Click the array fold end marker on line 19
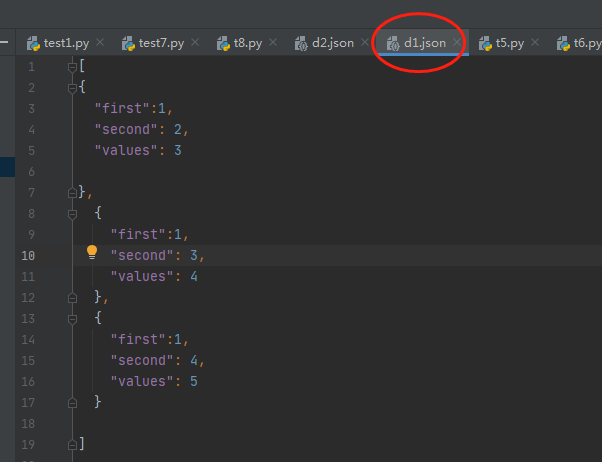Viewport: 602px width, 462px height. [72, 445]
